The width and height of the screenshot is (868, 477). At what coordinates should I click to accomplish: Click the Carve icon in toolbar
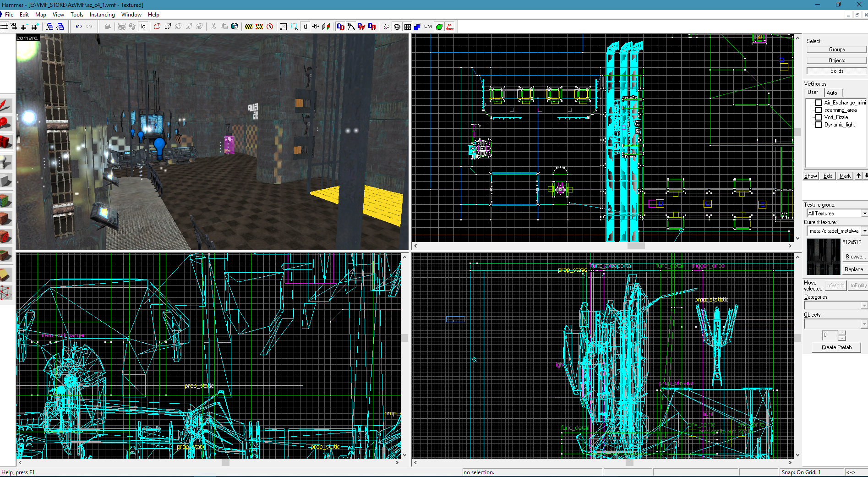[x=108, y=27]
